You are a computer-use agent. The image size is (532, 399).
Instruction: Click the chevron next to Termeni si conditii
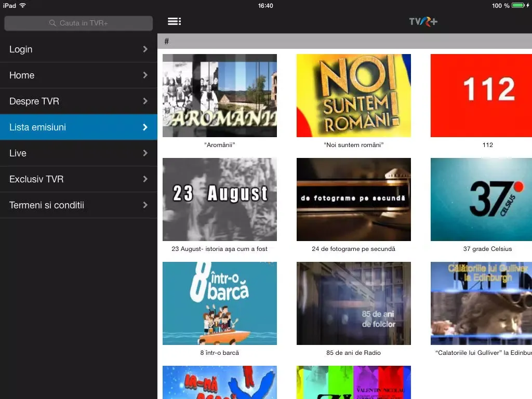click(x=145, y=205)
